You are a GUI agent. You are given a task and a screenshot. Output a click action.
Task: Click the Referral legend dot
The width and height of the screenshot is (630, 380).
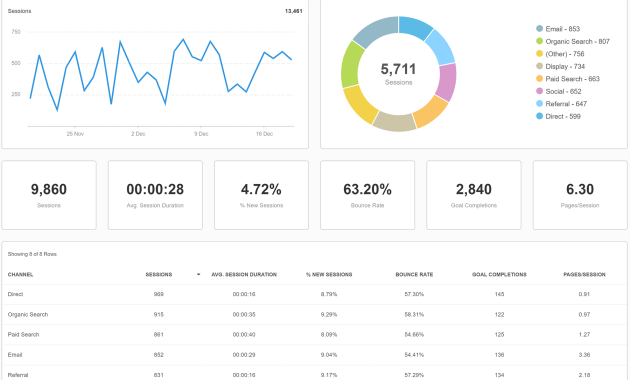pos(540,104)
